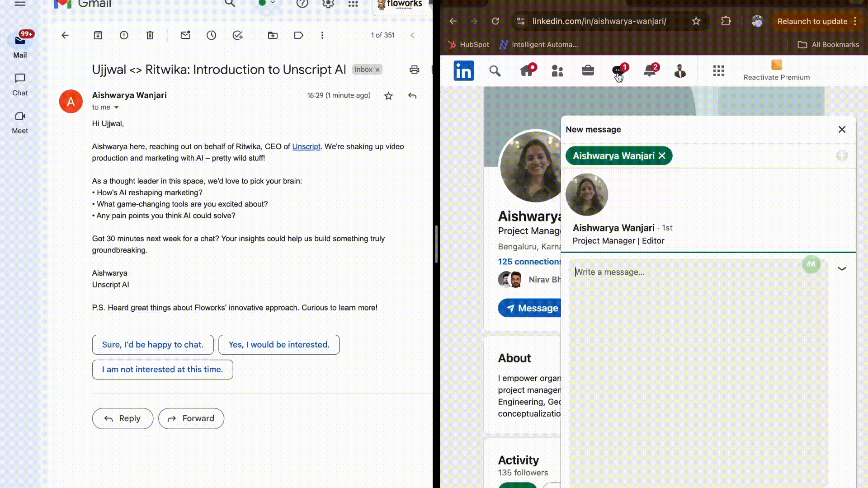Screen dimensions: 868x488
Task: Print the email using printer icon
Action: point(414,70)
